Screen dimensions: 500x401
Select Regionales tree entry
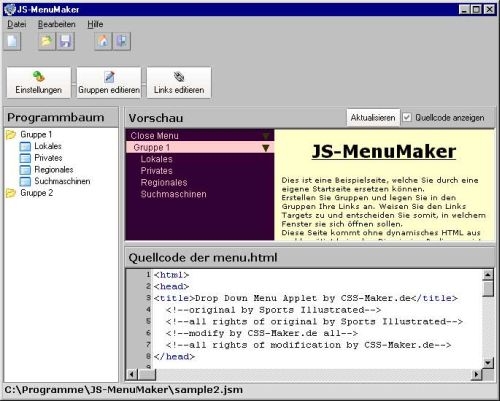coord(54,170)
